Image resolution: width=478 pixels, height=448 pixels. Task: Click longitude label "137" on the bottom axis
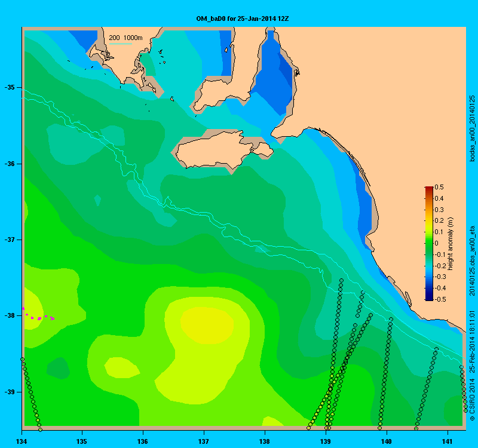pyautogui.click(x=204, y=441)
